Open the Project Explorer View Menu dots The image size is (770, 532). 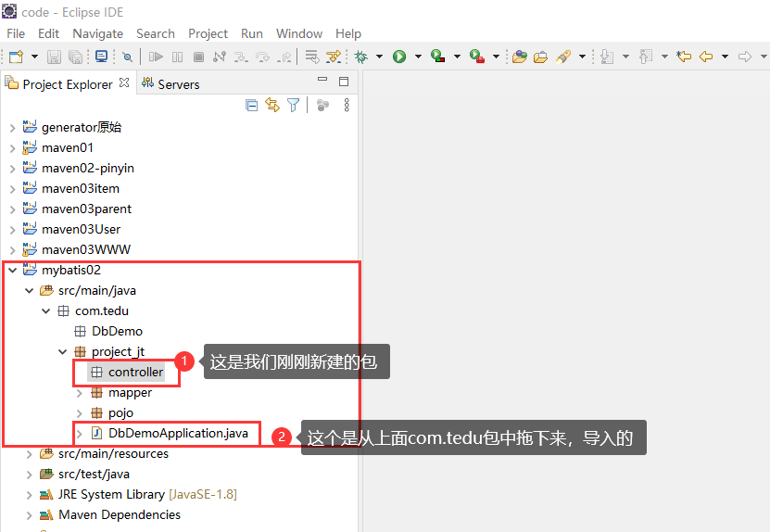point(347,105)
